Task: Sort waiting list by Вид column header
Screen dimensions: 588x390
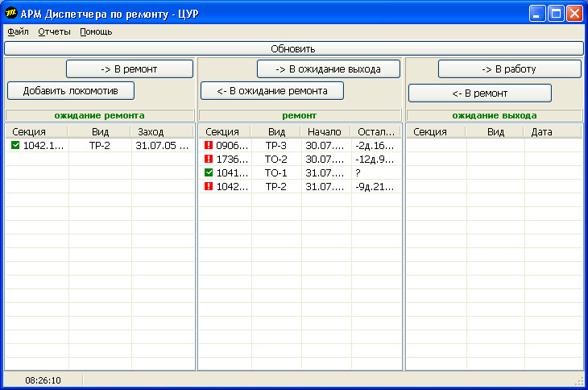Action: 99,131
